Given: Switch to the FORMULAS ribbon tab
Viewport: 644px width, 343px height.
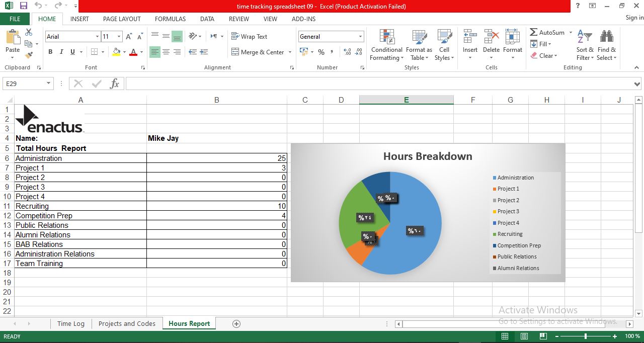Looking at the screenshot, I should coord(170,19).
